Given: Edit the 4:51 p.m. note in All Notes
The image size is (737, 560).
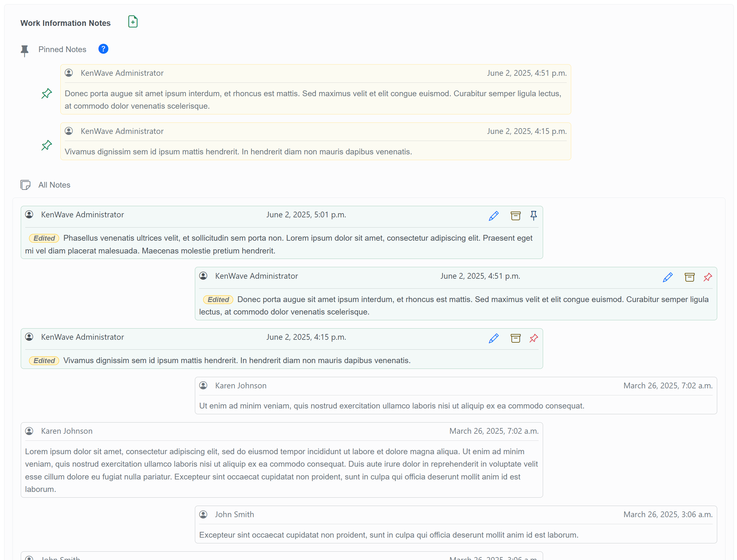Looking at the screenshot, I should point(667,277).
